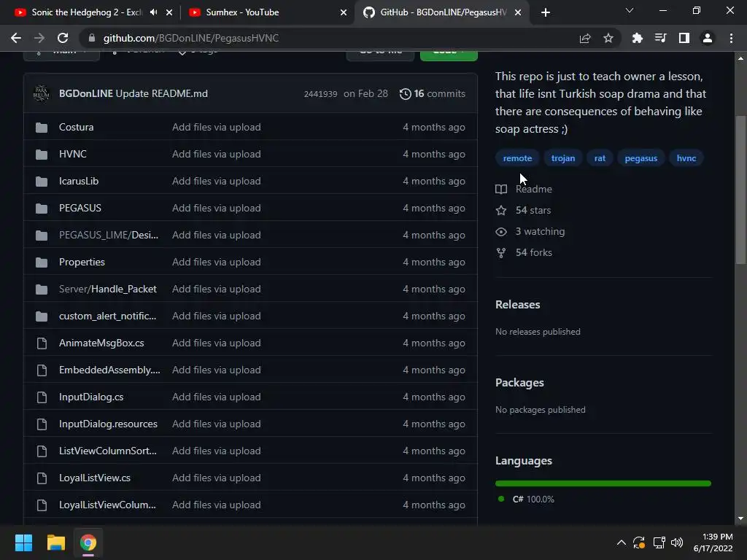Click the PEGASUS folder icon
Screen dimensions: 747x560
(x=42, y=208)
